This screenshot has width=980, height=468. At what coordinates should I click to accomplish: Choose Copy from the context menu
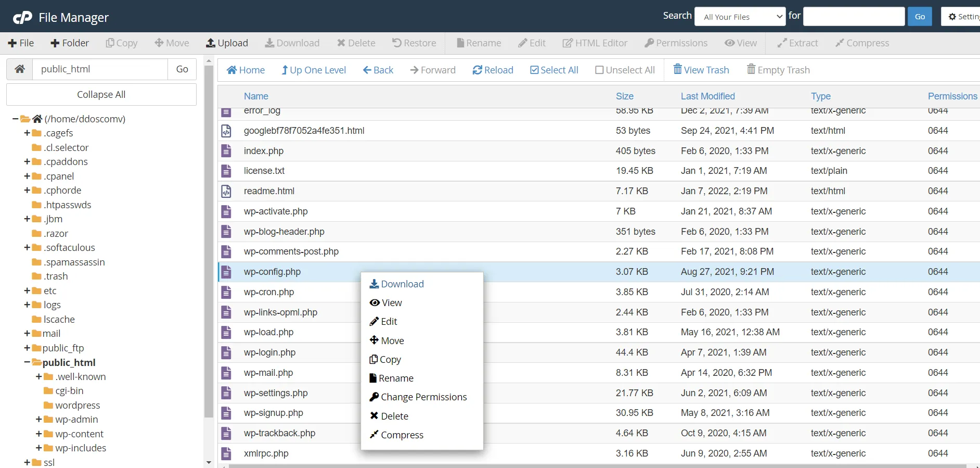click(x=385, y=359)
